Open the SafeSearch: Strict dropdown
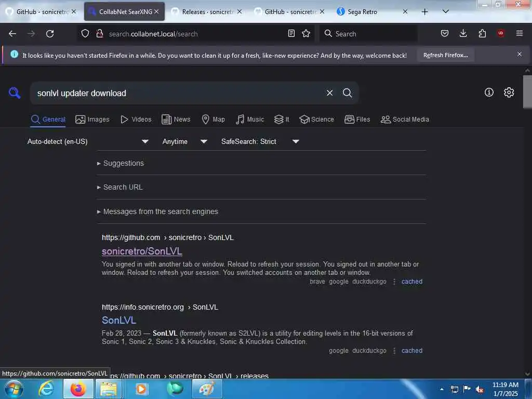The height and width of the screenshot is (399, 532). tap(260, 141)
